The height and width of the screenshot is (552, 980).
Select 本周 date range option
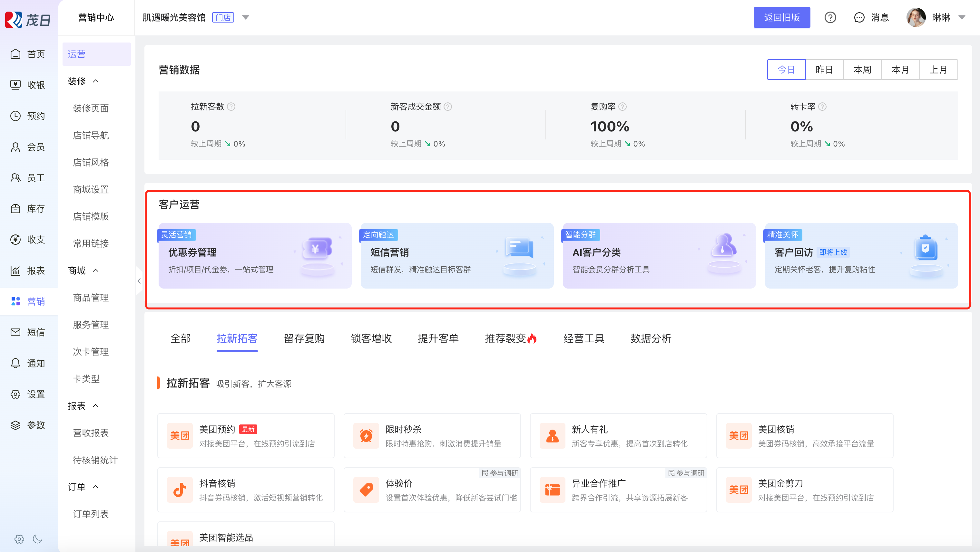pos(862,70)
